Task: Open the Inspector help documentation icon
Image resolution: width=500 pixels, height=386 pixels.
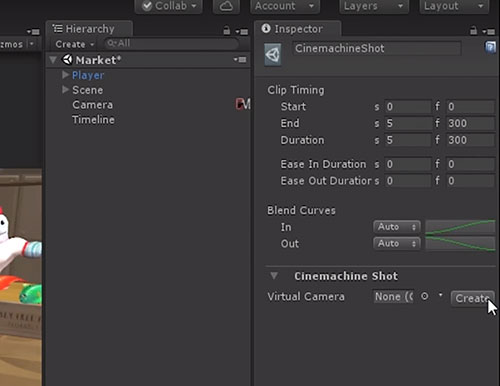Action: click(x=490, y=47)
